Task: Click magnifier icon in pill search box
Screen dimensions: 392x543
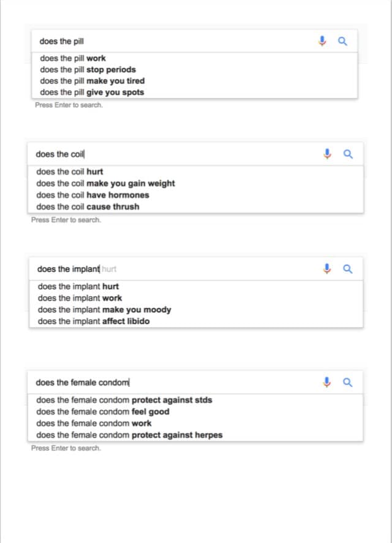Action: 342,42
